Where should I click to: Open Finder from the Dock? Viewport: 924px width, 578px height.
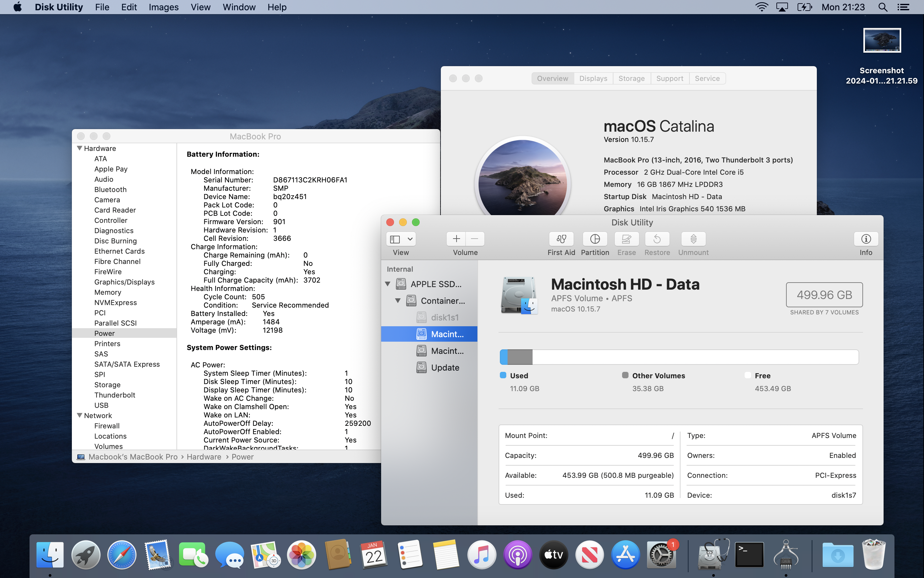pyautogui.click(x=50, y=555)
